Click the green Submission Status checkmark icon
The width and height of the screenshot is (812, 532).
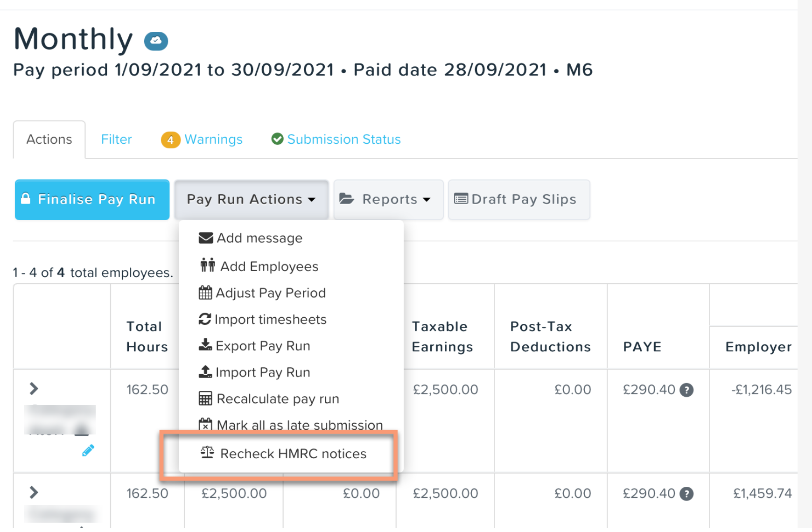277,139
